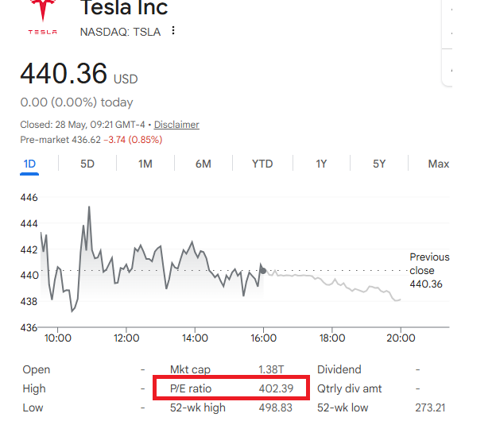Select the Max chart range
The height and width of the screenshot is (448, 496).
coord(439,164)
